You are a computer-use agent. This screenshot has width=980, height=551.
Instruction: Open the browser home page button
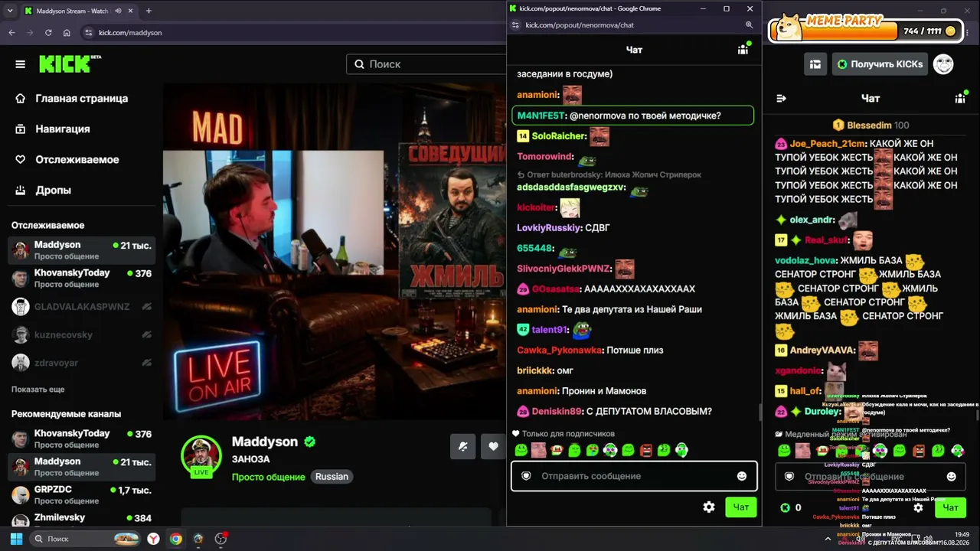tap(67, 33)
